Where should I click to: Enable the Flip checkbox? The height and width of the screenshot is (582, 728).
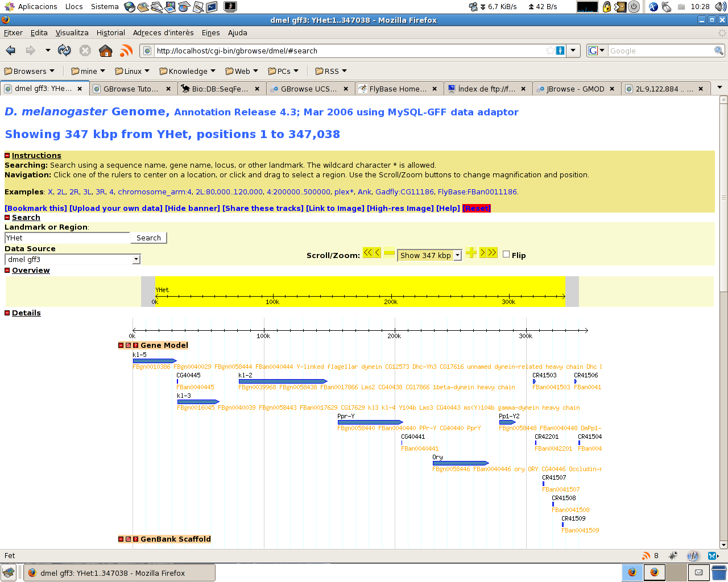(506, 255)
